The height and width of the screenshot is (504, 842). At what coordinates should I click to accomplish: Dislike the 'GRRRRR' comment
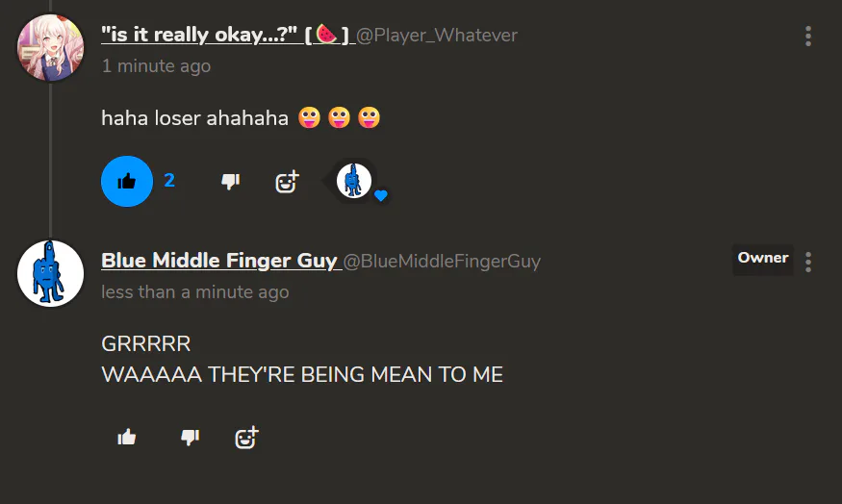191,438
